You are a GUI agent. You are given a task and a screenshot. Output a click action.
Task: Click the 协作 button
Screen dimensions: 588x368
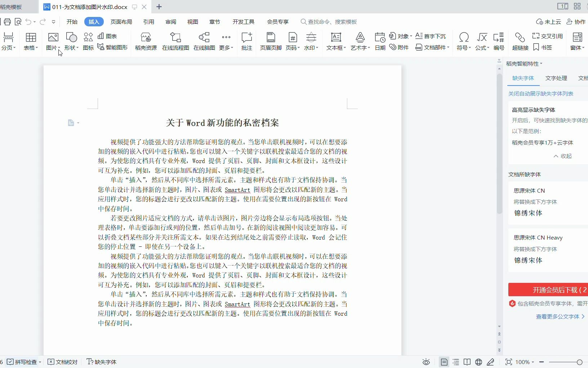(x=576, y=22)
